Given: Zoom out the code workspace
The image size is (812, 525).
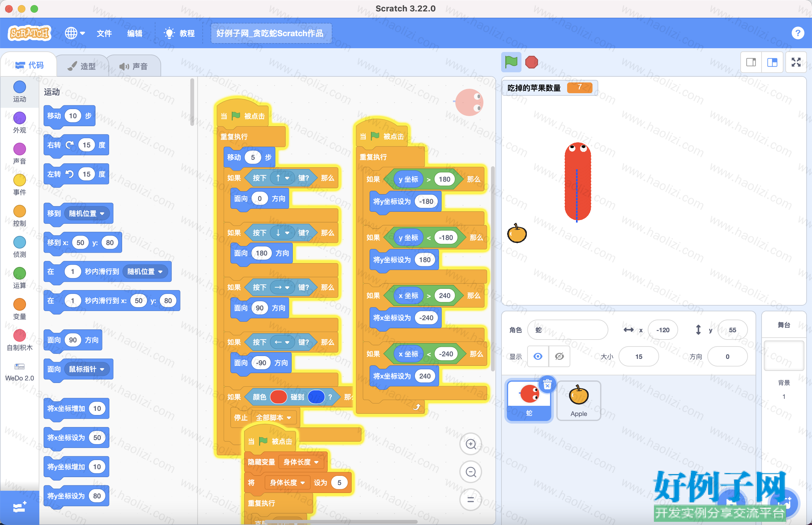Looking at the screenshot, I should coord(471,472).
